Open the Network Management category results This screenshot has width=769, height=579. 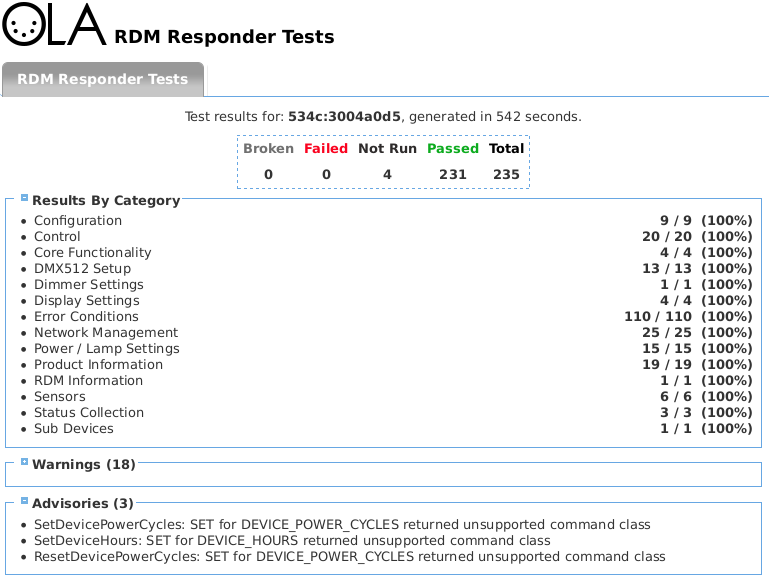click(105, 333)
